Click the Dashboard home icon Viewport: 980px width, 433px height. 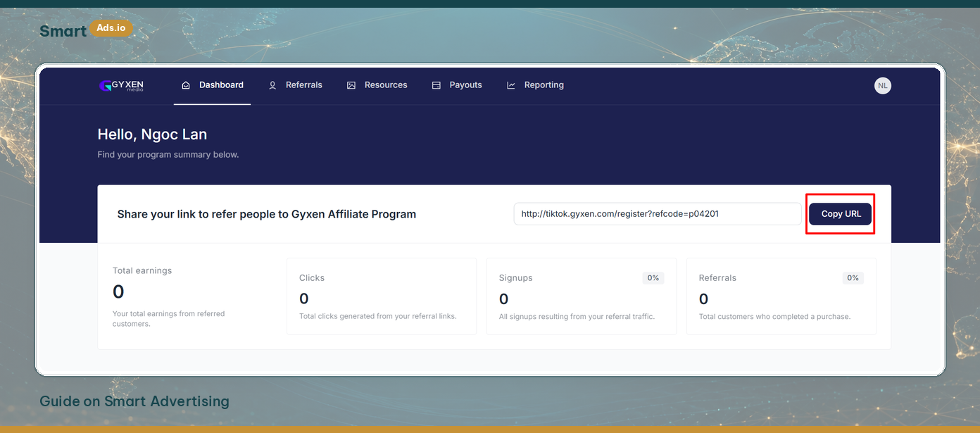(186, 85)
